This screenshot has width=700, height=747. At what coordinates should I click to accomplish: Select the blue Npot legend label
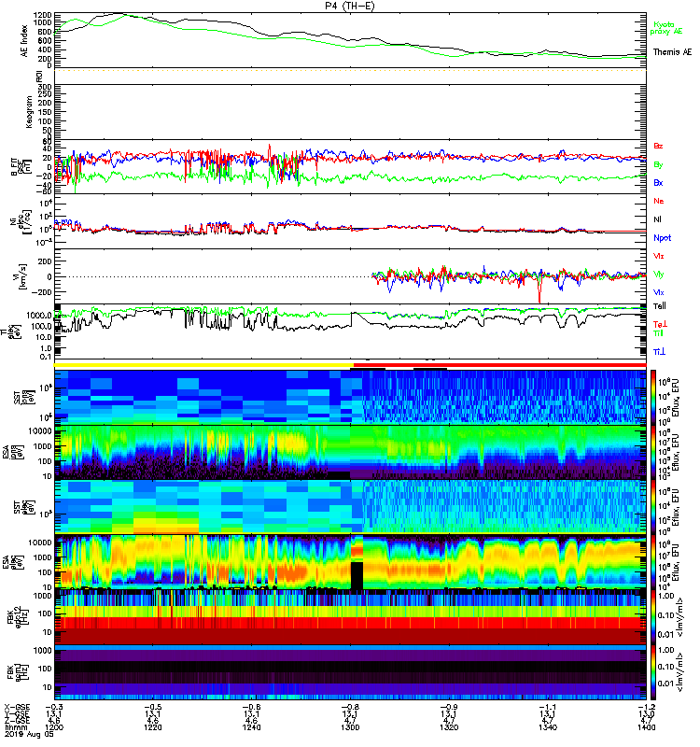(x=663, y=238)
